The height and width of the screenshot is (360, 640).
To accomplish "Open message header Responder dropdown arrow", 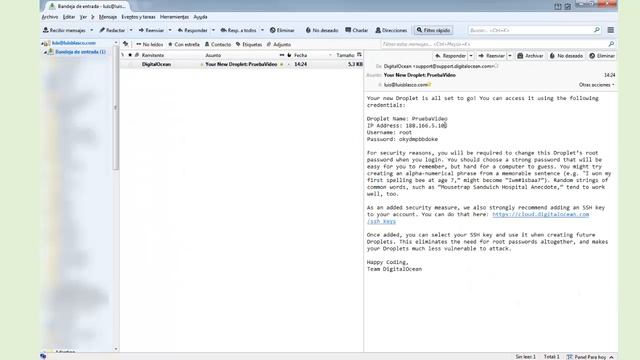I will (471, 56).
